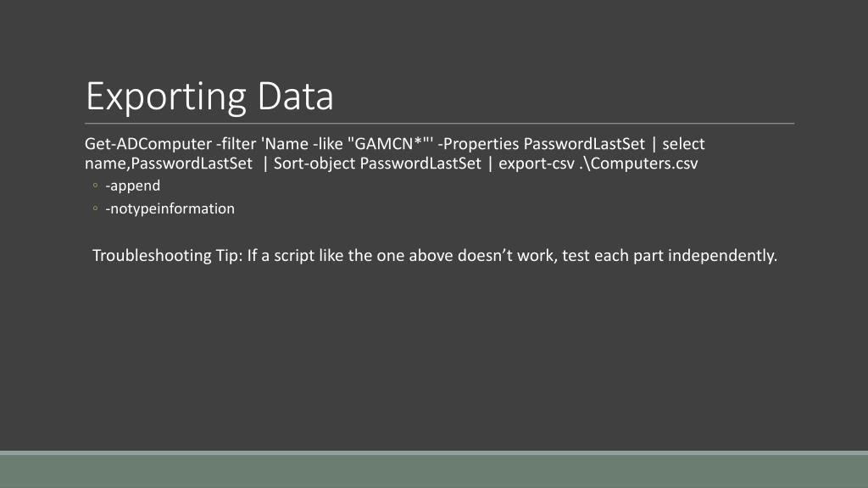Click the word select ending line one

[684, 144]
